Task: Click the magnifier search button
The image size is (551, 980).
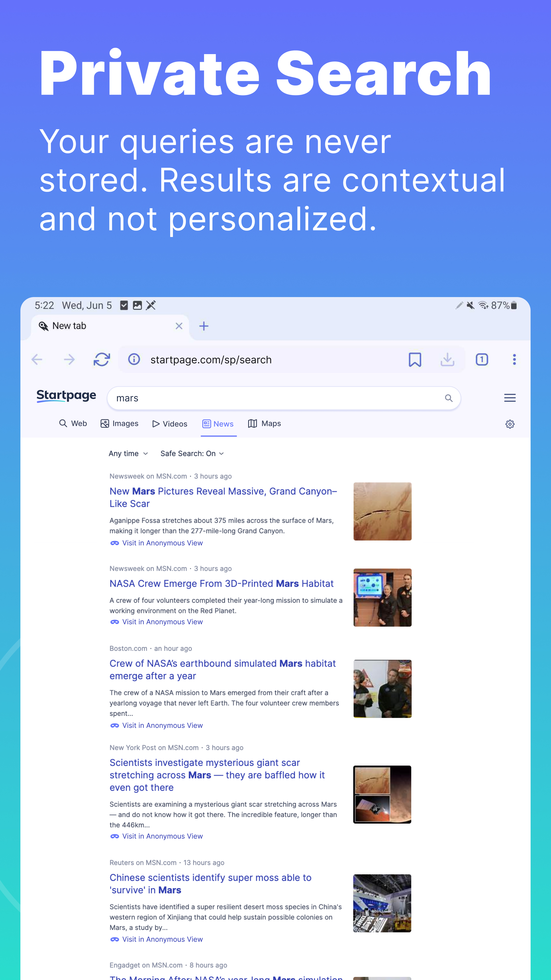Action: [x=448, y=398]
